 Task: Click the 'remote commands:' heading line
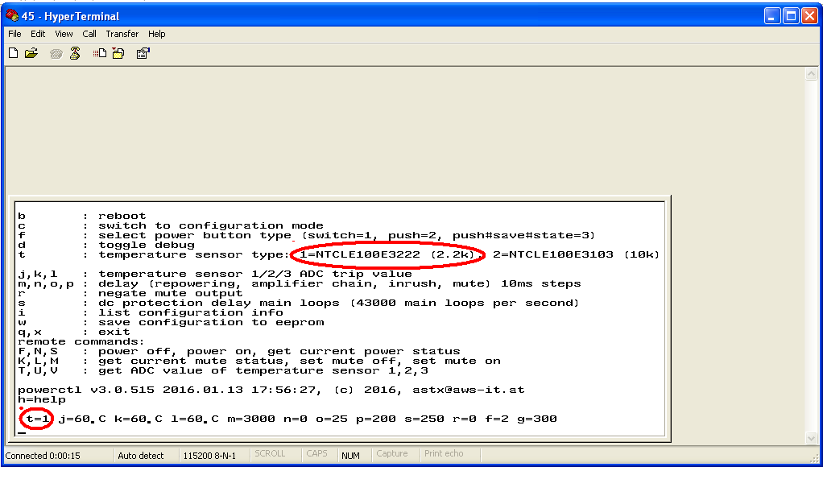tap(81, 342)
